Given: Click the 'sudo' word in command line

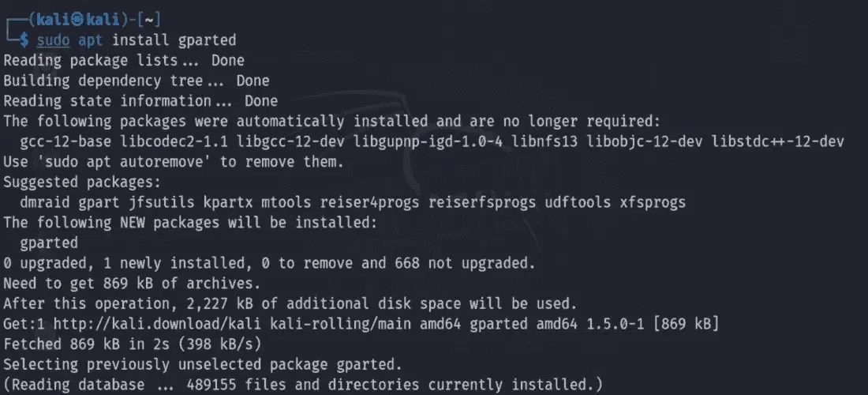Looking at the screenshot, I should (x=53, y=40).
